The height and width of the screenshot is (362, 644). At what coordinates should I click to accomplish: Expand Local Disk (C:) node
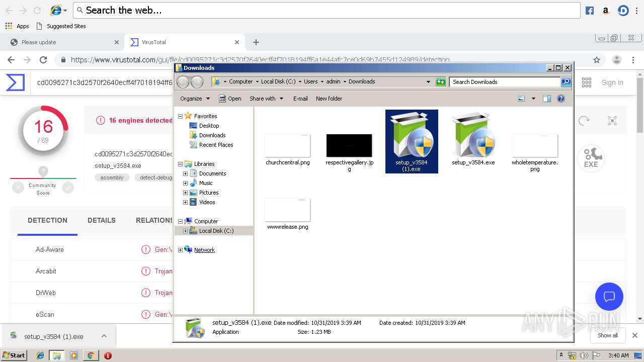point(185,231)
